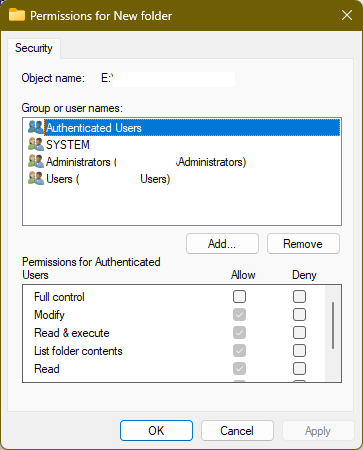Click the SYSTEM group icon

point(36,144)
